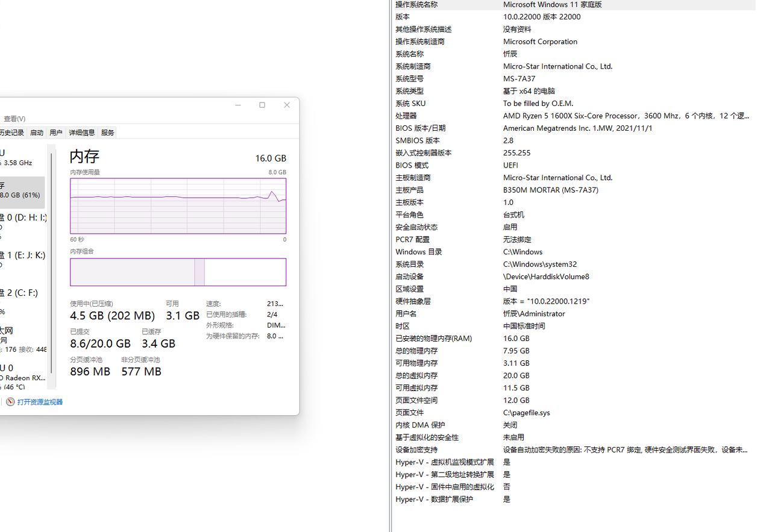Select the '10.0.22000 版本 22000' version value
The image size is (781, 532).
coord(542,17)
